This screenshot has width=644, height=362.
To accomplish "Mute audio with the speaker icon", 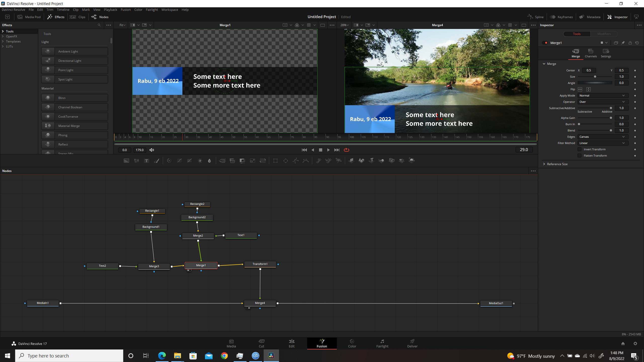I will pos(152,150).
